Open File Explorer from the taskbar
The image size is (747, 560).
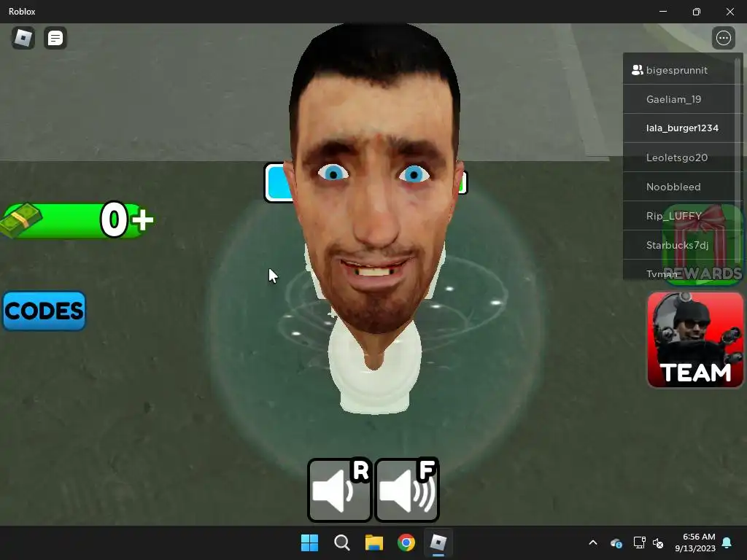374,542
